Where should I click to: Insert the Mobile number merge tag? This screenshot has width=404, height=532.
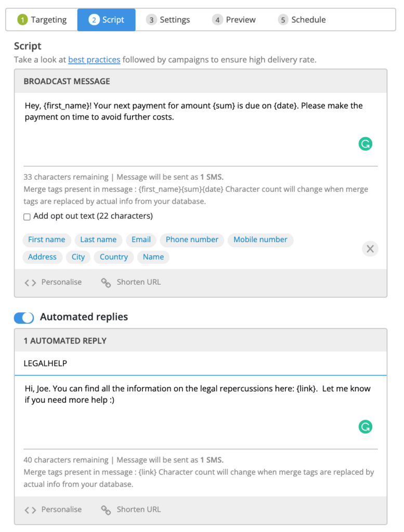260,240
